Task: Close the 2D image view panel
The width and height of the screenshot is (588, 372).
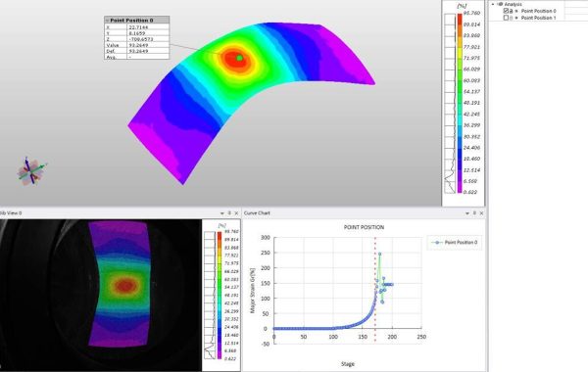Action: [236, 213]
